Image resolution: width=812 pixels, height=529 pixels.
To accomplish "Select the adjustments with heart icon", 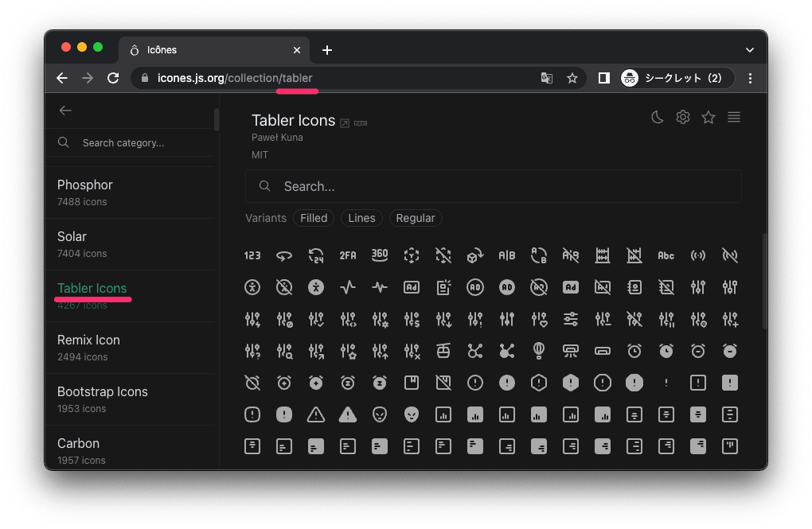I will [539, 319].
